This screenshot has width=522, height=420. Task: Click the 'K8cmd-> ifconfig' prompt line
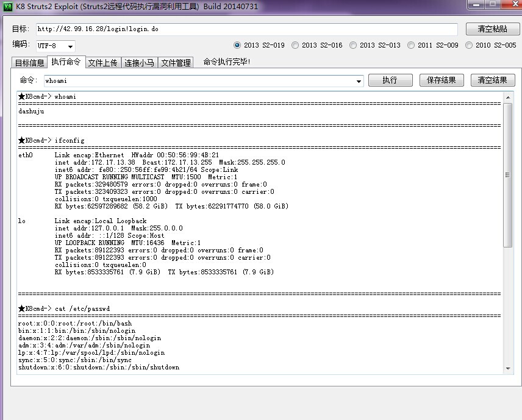tap(51, 140)
